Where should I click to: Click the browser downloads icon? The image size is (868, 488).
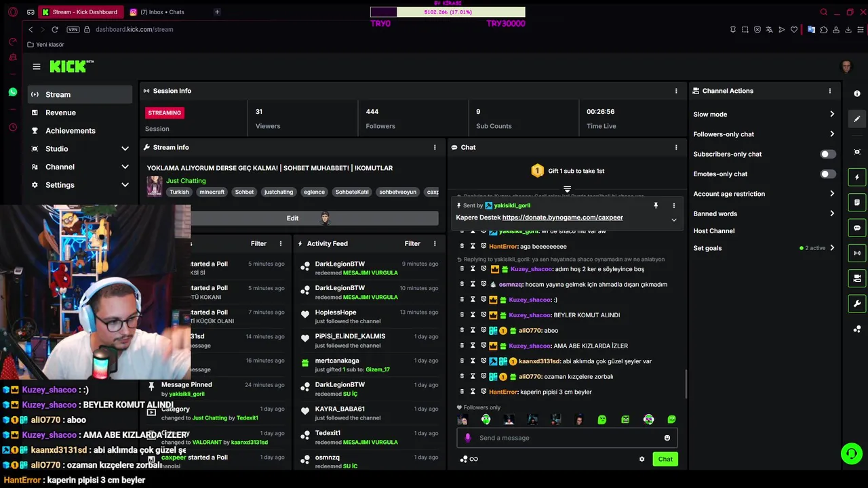pos(848,29)
